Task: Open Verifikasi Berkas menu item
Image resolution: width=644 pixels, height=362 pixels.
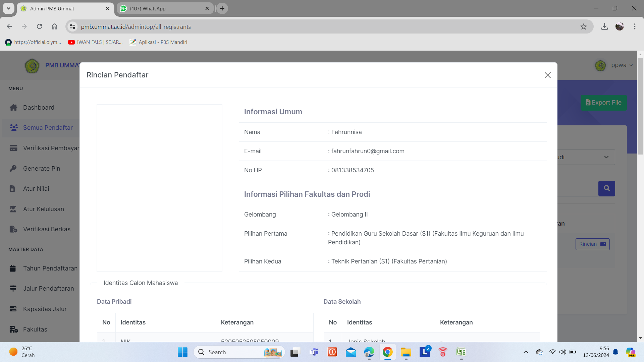Action: 47,229
